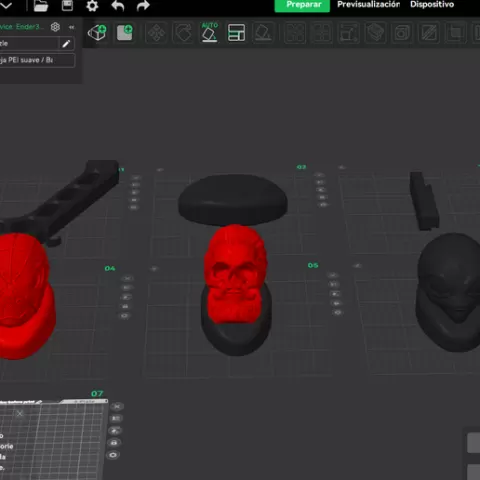Remove plate 07 with its X icon
Viewport: 480px width, 480px height.
(x=117, y=406)
